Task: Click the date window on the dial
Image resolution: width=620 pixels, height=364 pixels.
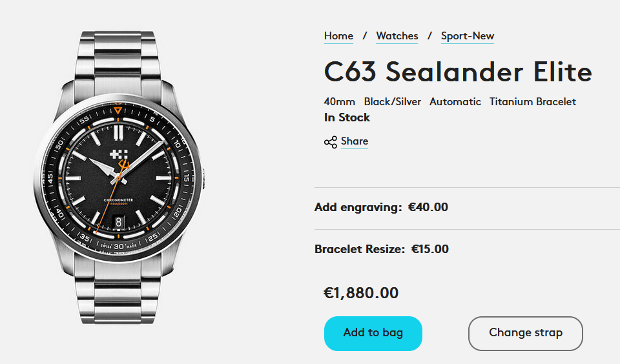Action: coord(118,221)
